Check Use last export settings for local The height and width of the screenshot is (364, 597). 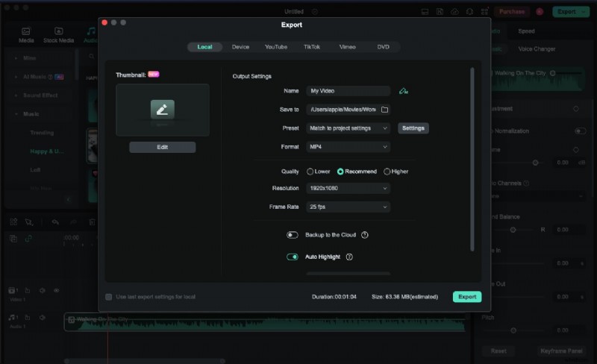tap(109, 297)
